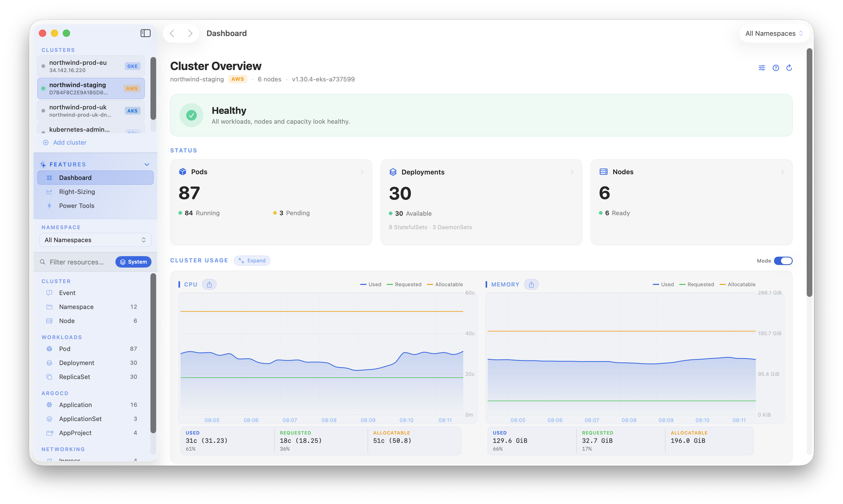The height and width of the screenshot is (504, 843).
Task: Open Pods details chevron
Action: (362, 172)
